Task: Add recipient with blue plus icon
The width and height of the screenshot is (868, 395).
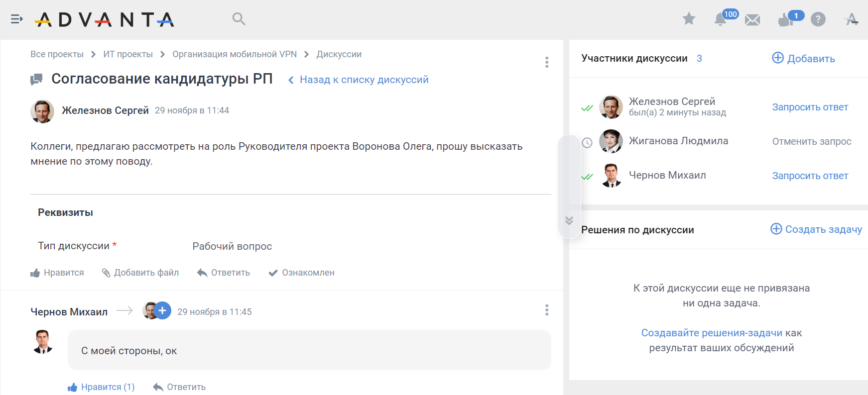Action: (x=162, y=310)
